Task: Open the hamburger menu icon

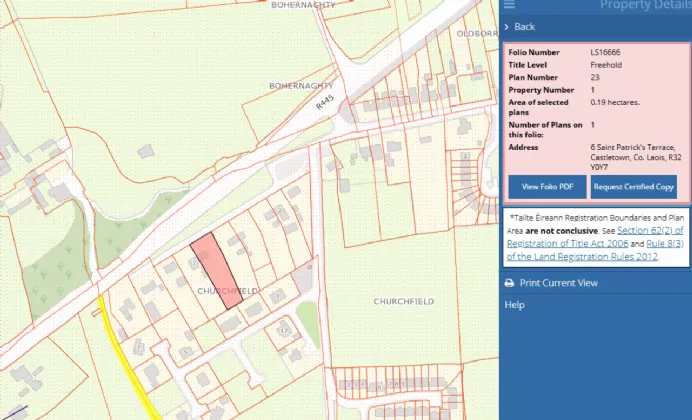Action: (x=510, y=5)
